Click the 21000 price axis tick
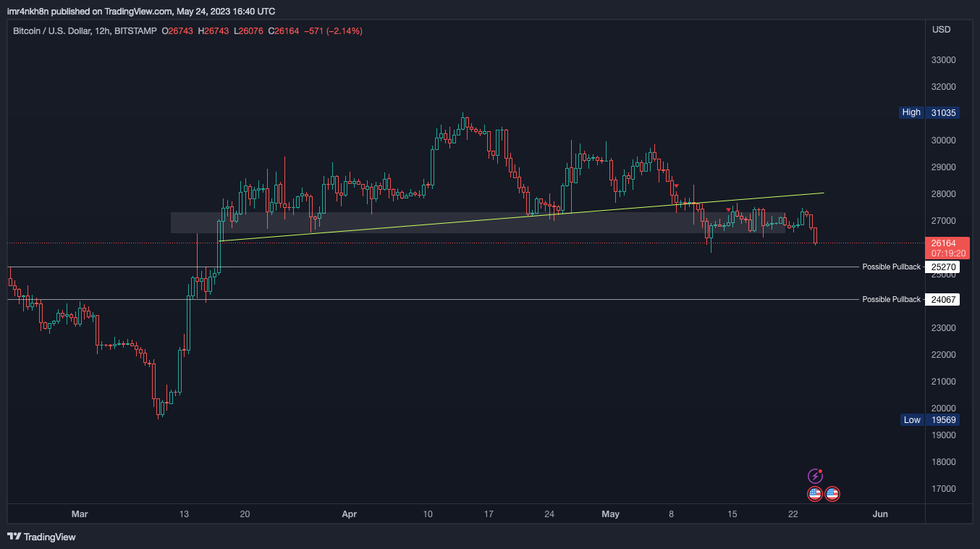980x549 pixels. click(x=944, y=382)
